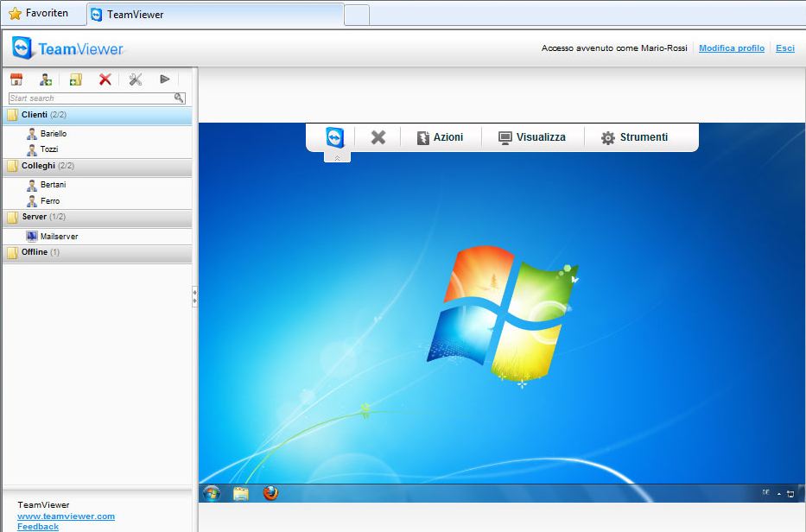The height and width of the screenshot is (532, 806).
Task: Click the Feedback link
Action: coord(37,526)
